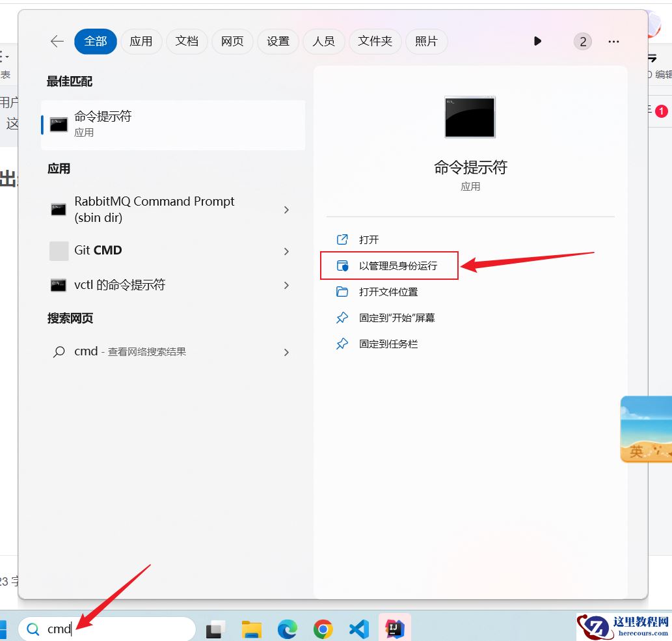Expand the cmd web search results chevron
The image size is (672, 641).
286,352
